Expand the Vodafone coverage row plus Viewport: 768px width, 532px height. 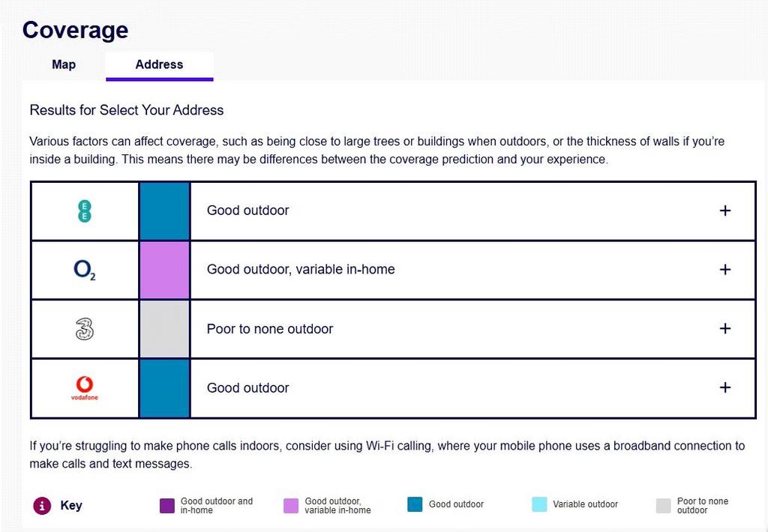click(x=725, y=387)
